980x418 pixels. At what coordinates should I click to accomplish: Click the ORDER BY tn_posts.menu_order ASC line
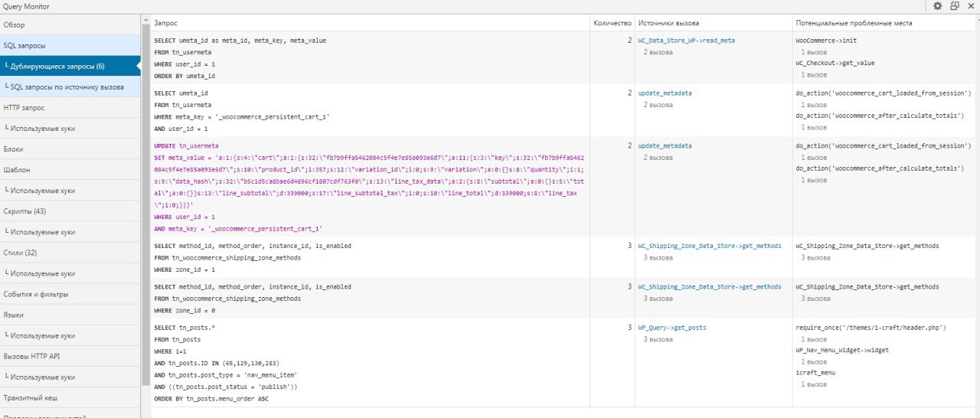pyautogui.click(x=211, y=399)
